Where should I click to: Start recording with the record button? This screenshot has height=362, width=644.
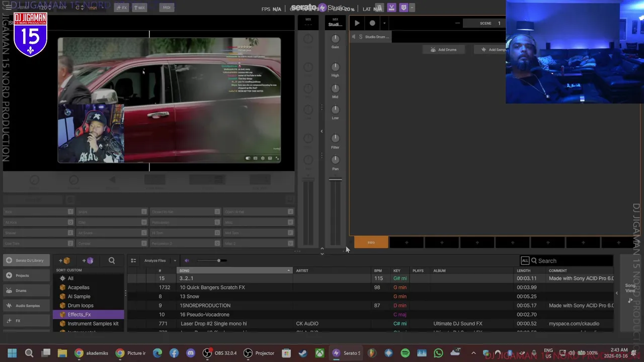372,23
